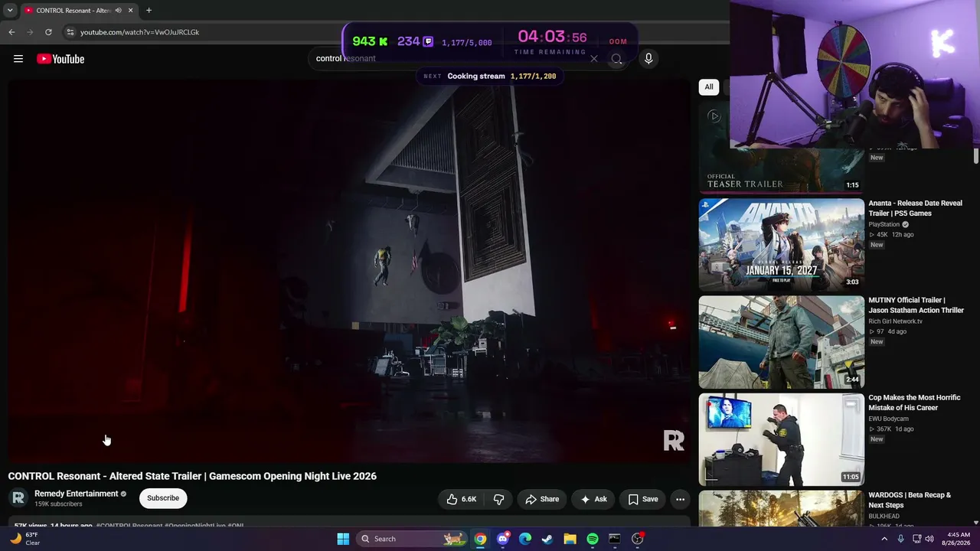
Task: Open the terminal app in the taskbar
Action: pos(615,539)
